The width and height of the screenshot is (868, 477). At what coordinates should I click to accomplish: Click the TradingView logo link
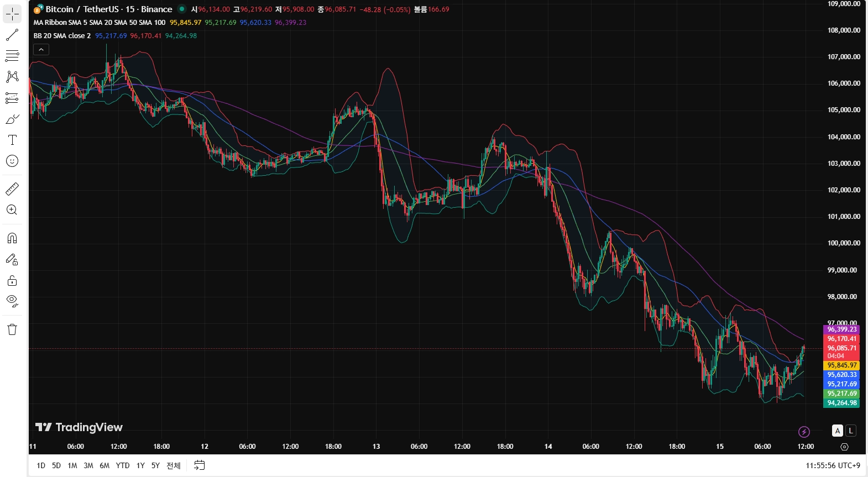[79, 427]
